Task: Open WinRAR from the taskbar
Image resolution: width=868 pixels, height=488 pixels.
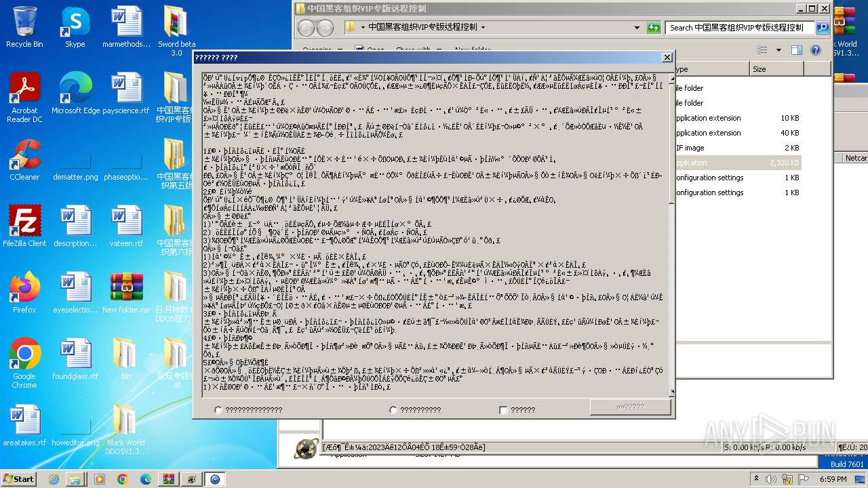Action: 168,479
